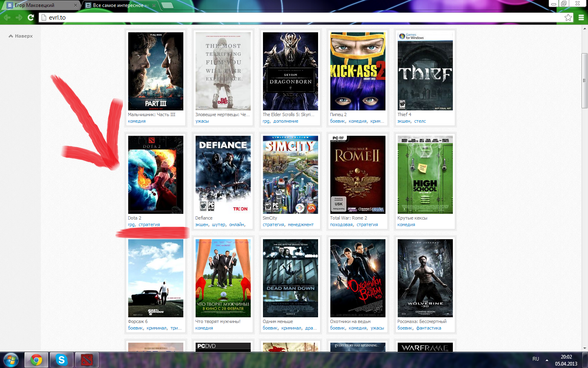
Task: Click the Dota 2 title text
Action: 134,218
